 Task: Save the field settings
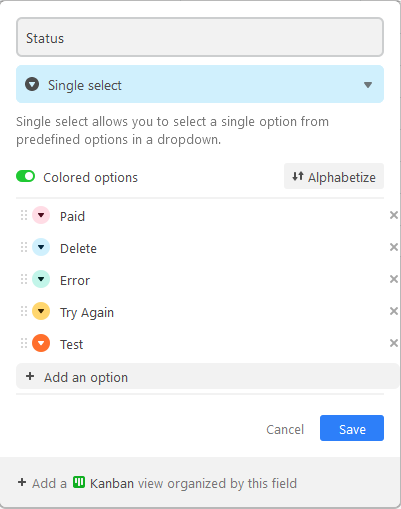352,428
